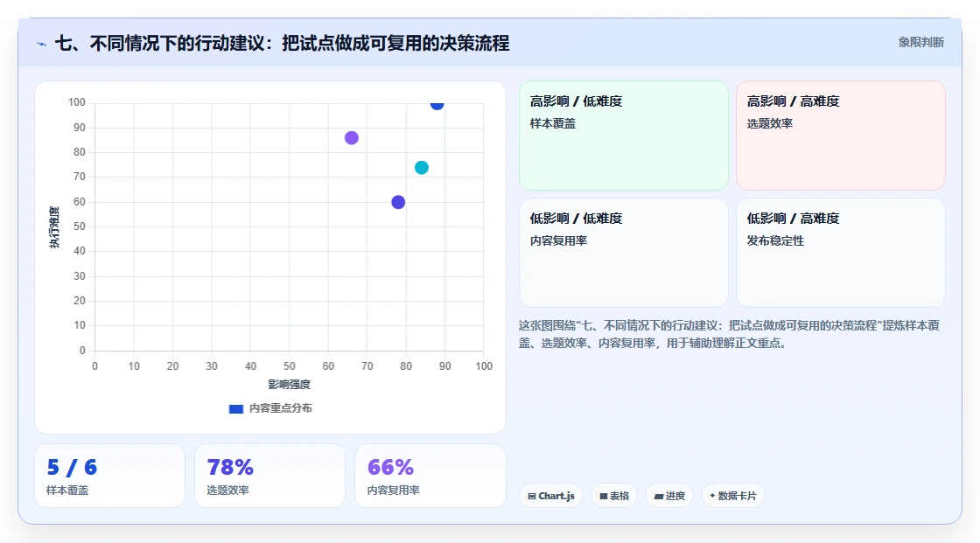Click the 表格 chip table icon
The width and height of the screenshot is (980, 543).
pos(604,496)
